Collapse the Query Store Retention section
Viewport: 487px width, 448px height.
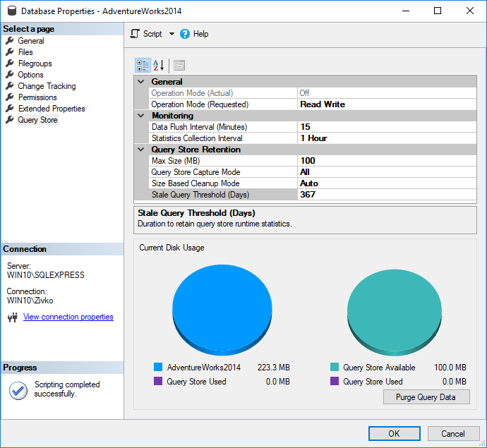141,150
